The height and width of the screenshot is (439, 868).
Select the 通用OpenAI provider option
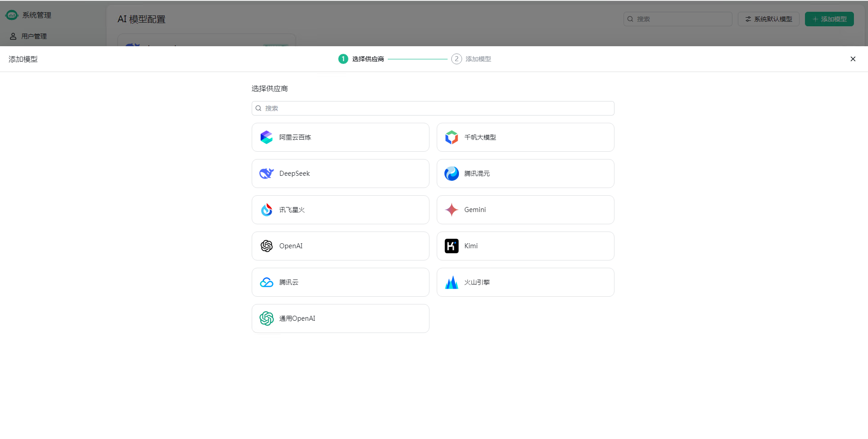[x=340, y=318]
